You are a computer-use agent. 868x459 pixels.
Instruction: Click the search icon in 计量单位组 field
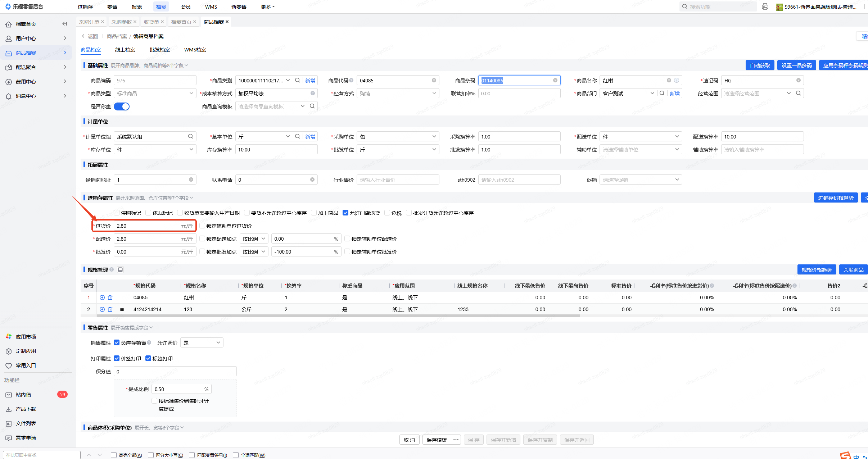(190, 137)
